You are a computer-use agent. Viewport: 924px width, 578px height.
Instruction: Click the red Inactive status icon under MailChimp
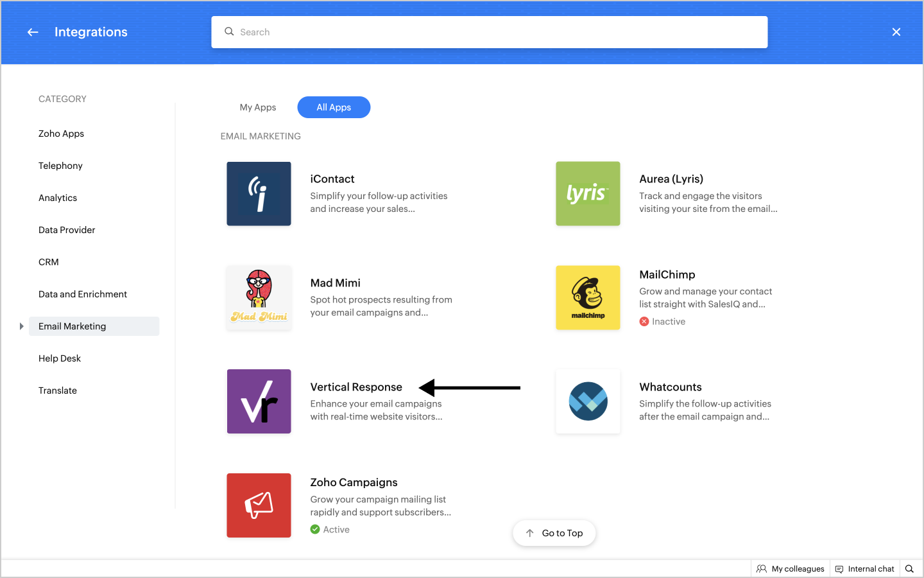[644, 322]
